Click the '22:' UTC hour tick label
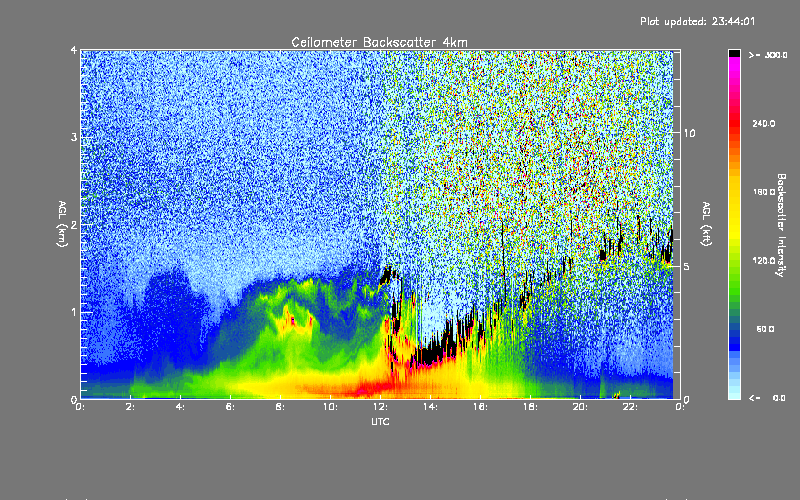800x500 pixels. [631, 407]
